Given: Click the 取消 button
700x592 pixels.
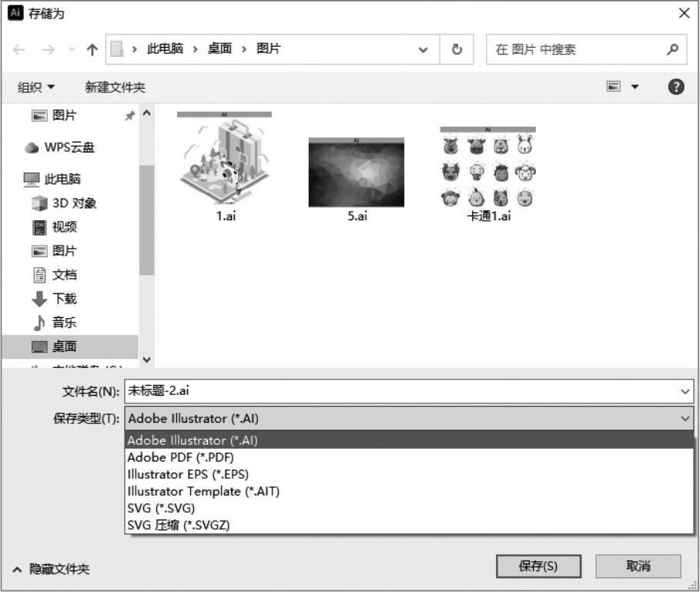Looking at the screenshot, I should [638, 566].
